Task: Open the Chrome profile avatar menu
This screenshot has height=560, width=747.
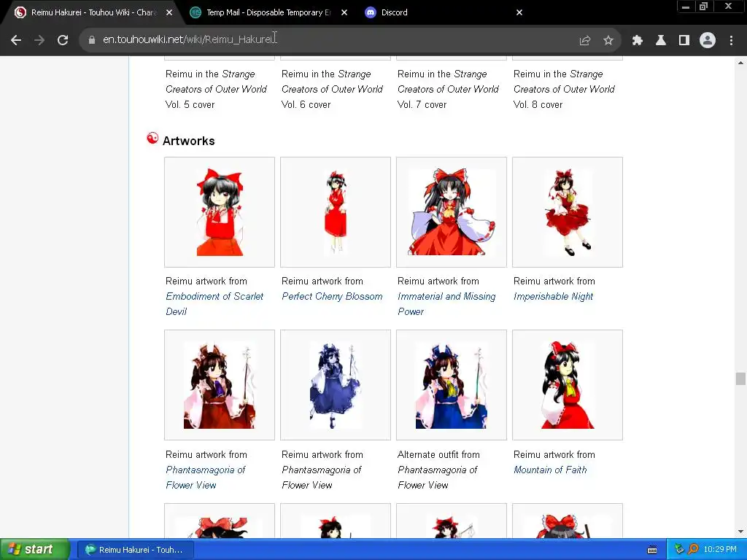Action: 708,40
